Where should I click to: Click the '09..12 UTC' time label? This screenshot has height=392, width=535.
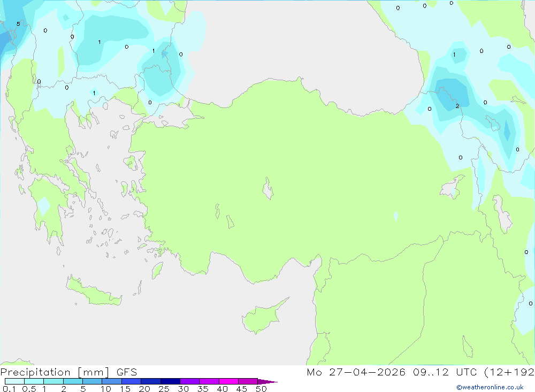pos(445,372)
